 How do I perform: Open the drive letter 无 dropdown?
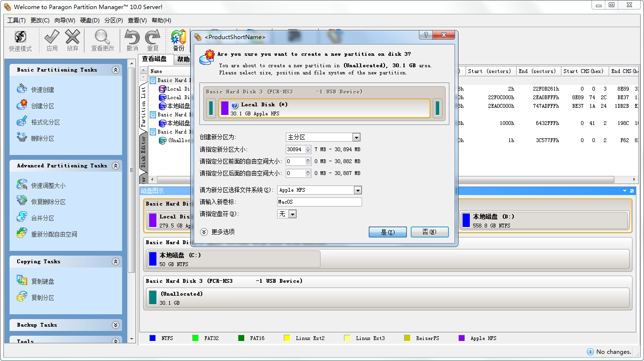click(292, 215)
